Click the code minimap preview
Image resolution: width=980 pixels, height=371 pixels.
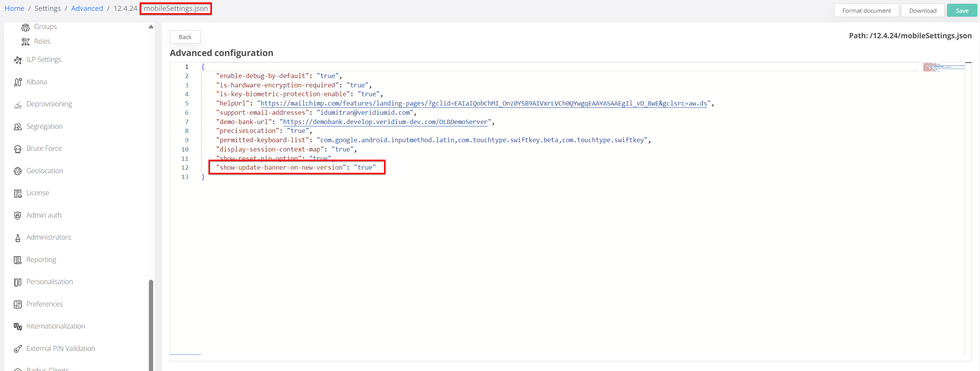coord(943,67)
